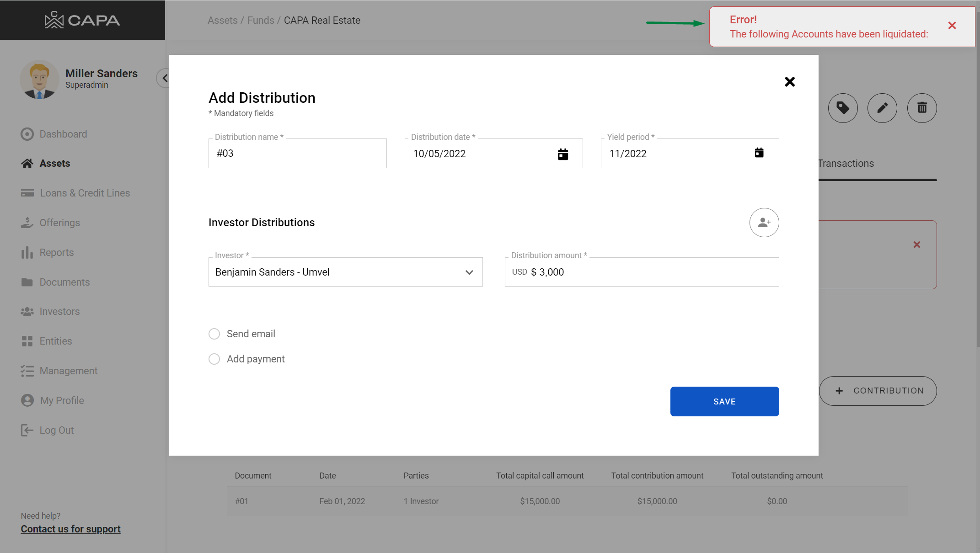Close the Add Distribution dialog
This screenshot has width=980, height=553.
point(789,82)
